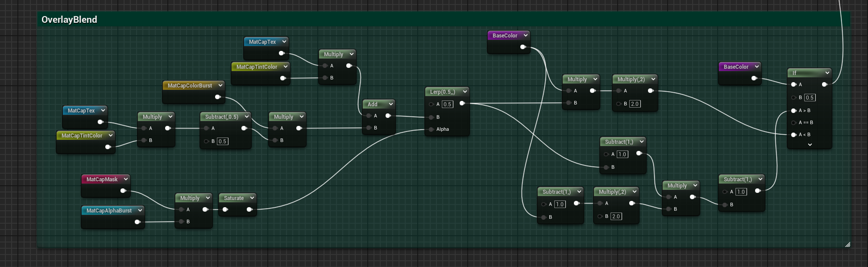868x267 pixels.
Task: Click the Saturate node output pin
Action: click(x=249, y=209)
